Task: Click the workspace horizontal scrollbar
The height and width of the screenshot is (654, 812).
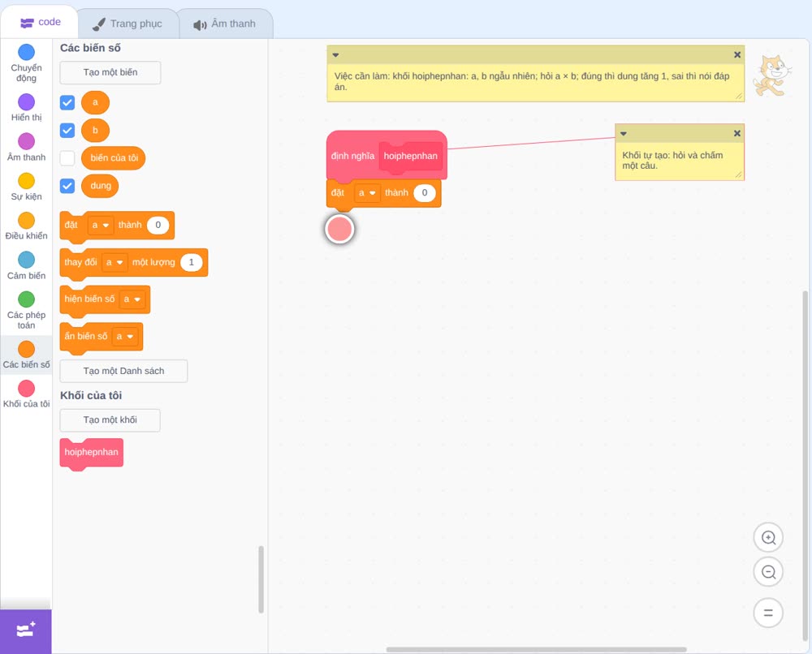Action: pyautogui.click(x=537, y=649)
